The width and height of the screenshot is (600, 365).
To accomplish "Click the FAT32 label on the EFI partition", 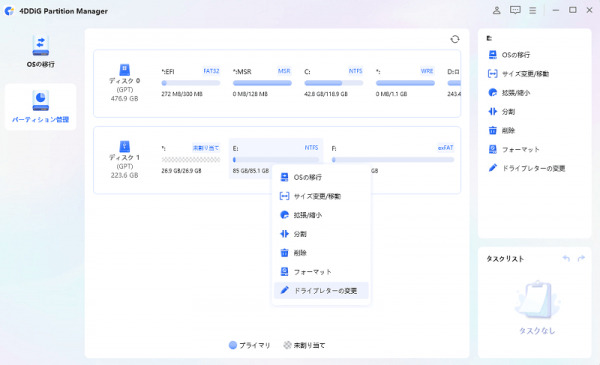I will [211, 71].
